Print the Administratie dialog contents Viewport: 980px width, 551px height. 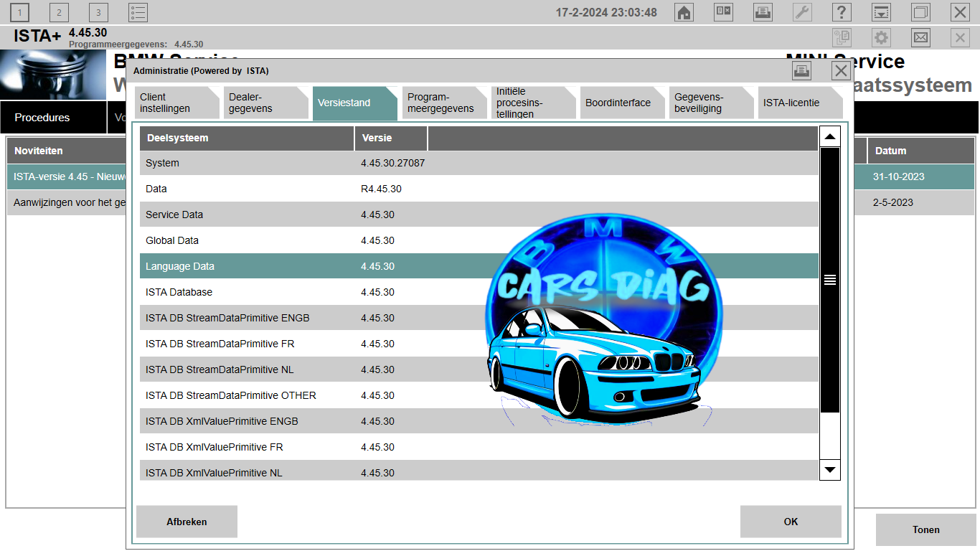click(802, 70)
